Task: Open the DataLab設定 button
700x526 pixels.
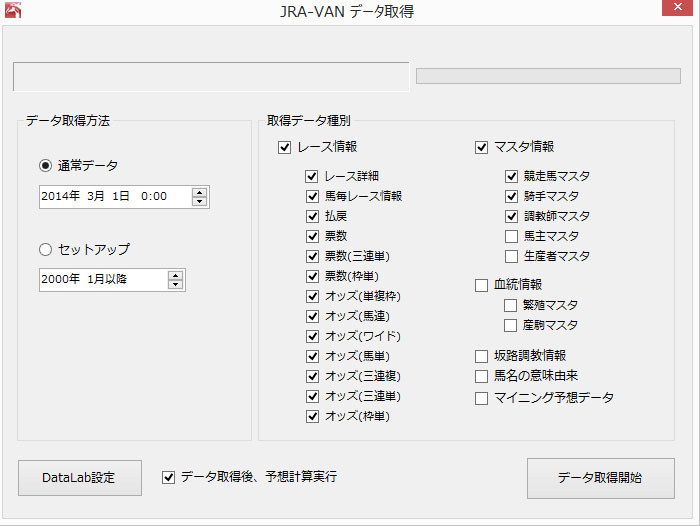Action: tap(80, 478)
